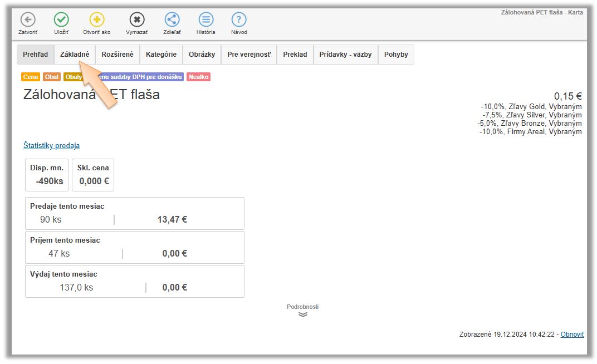Click the orange Cena tag

[x=31, y=77]
